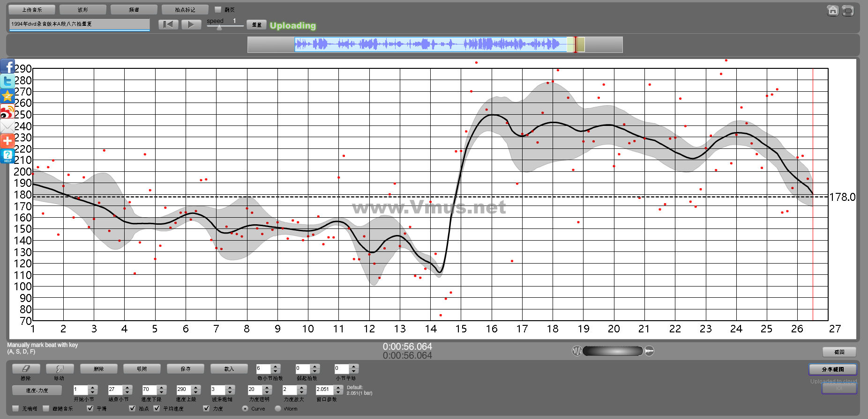The width and height of the screenshot is (868, 419).
Task: Click the home icon at top right
Action: pos(832,10)
